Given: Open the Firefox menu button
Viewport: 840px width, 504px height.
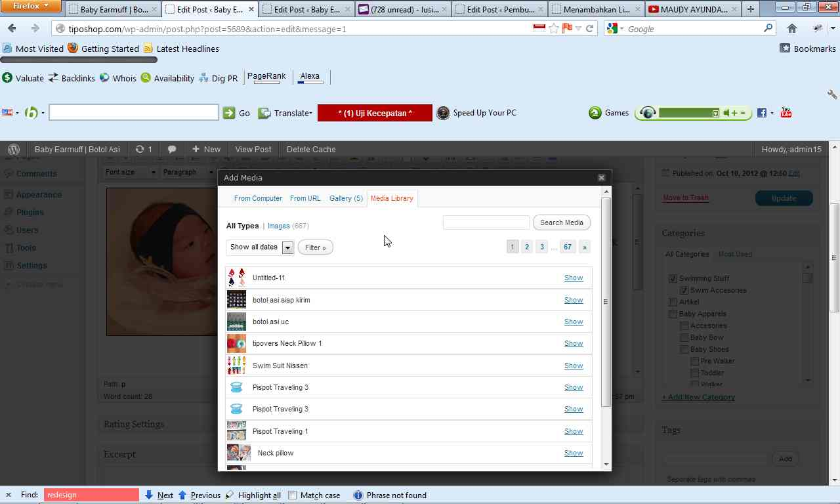Looking at the screenshot, I should pyautogui.click(x=31, y=7).
